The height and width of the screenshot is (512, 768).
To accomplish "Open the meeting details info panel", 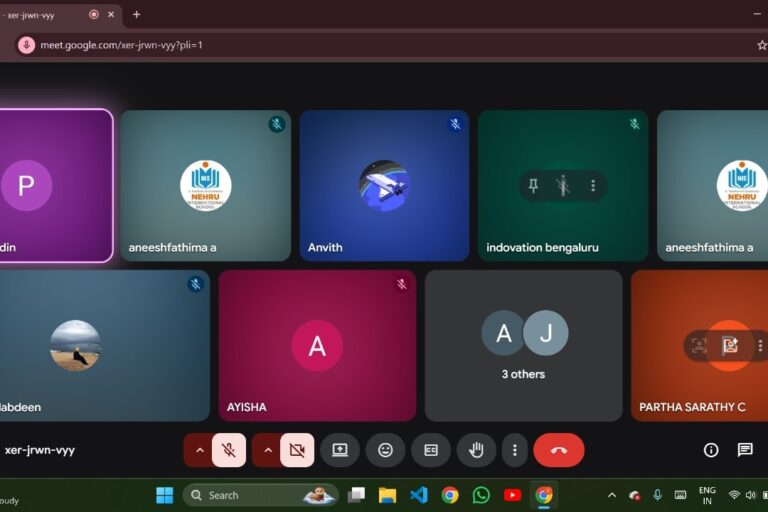I will point(711,450).
